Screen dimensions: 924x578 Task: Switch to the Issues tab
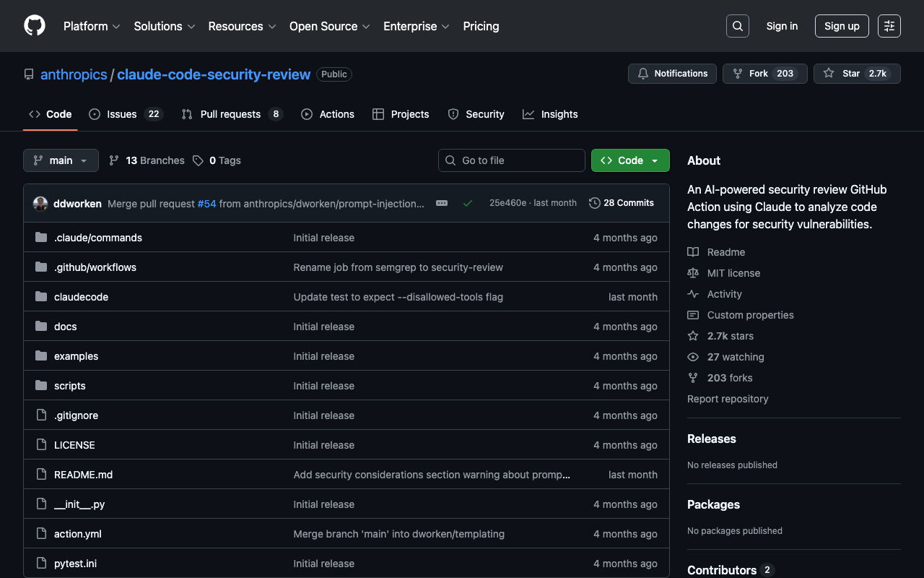coord(126,114)
